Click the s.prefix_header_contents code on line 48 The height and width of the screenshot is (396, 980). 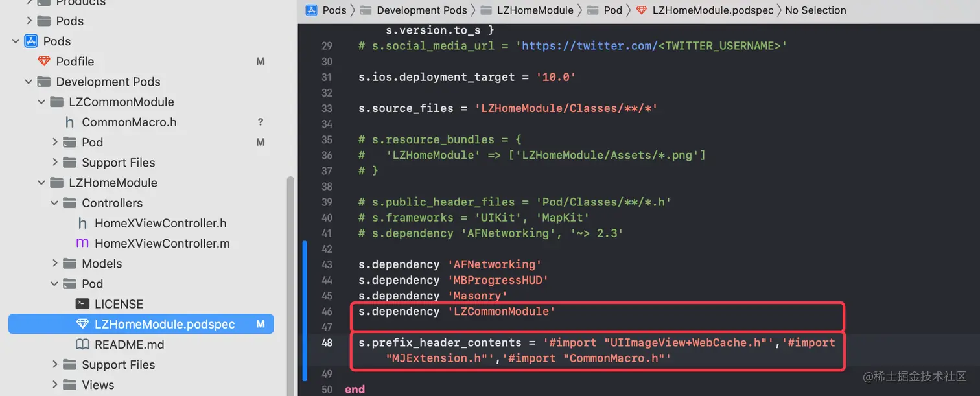tap(440, 342)
